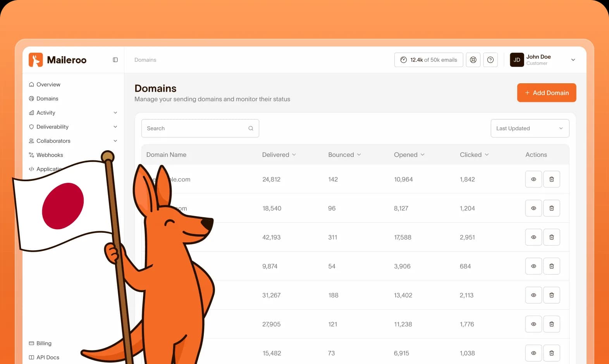Click the Opened value 13,402
This screenshot has width=609, height=364.
[x=403, y=295]
